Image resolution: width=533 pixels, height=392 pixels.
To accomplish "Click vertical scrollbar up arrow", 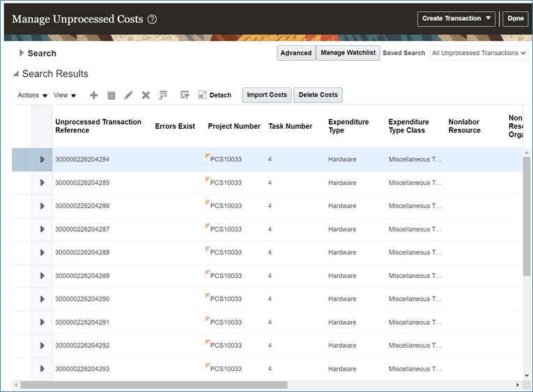I will (527, 153).
